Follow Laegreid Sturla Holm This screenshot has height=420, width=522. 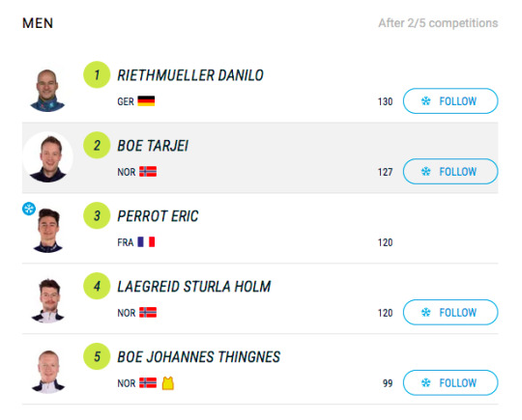[450, 312]
